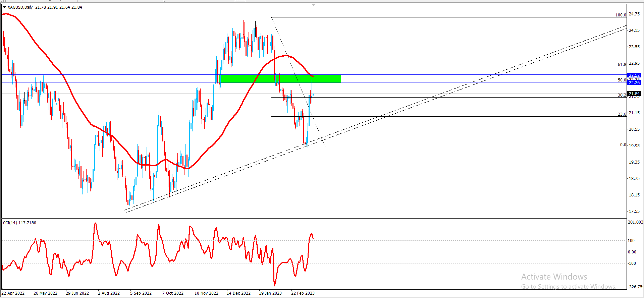Click the 23.6 Fibonacci level label
The height and width of the screenshot is (298, 644).
[622, 114]
